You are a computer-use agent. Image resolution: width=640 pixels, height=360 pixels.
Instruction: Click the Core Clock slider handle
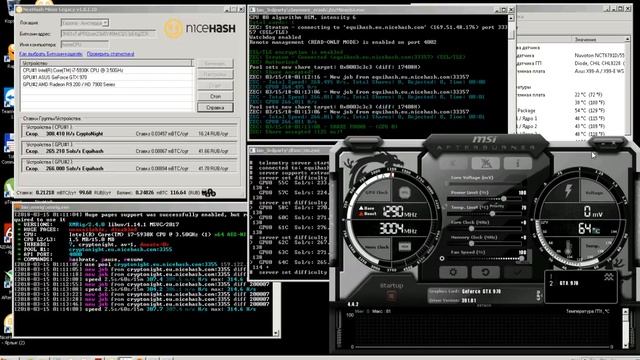tap(471, 229)
